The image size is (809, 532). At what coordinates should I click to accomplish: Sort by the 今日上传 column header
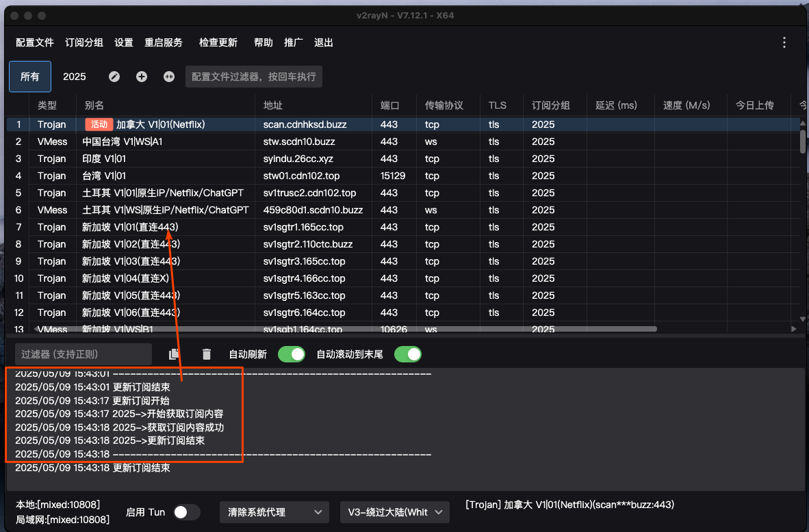(x=759, y=105)
